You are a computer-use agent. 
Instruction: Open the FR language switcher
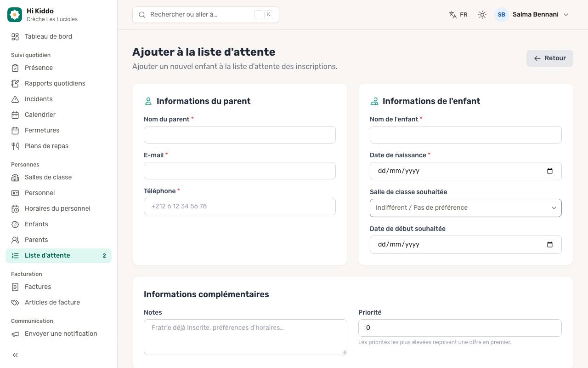click(x=458, y=15)
